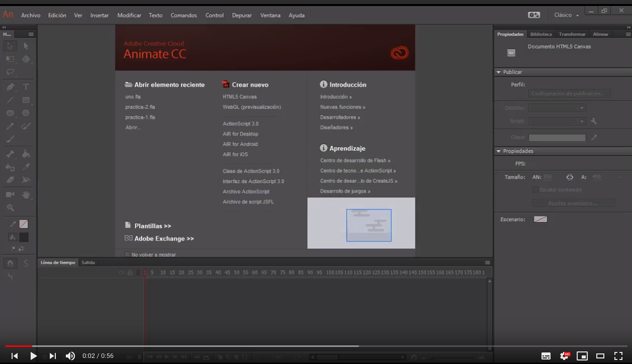Toggle the width-height link constraint icon

click(570, 177)
